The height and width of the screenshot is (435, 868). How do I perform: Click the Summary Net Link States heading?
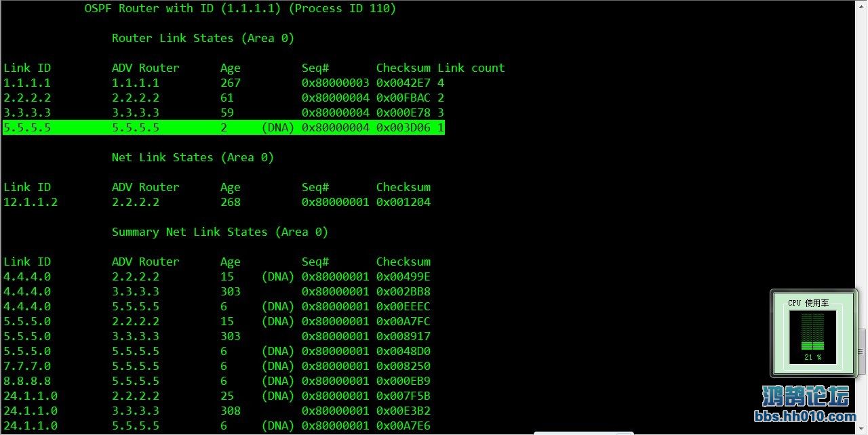(220, 232)
